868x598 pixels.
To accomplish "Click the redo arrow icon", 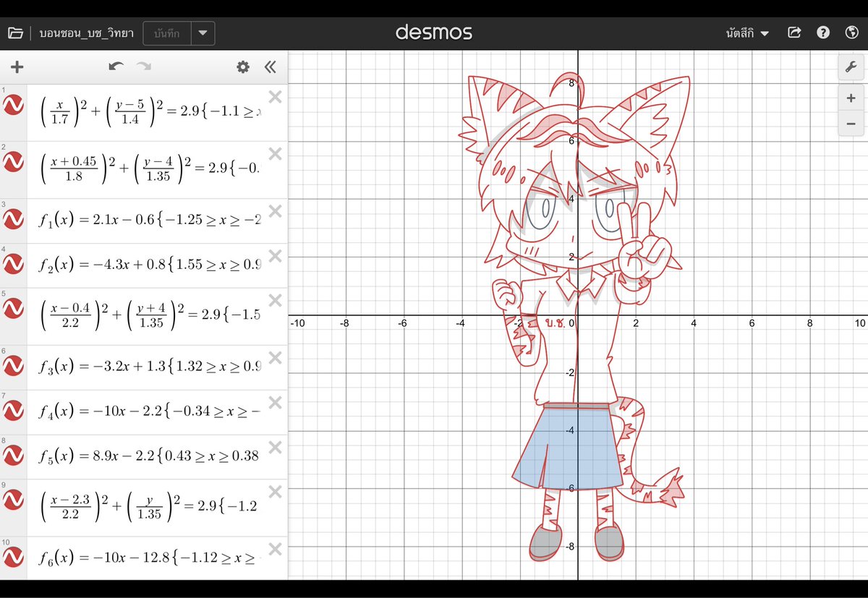I will point(143,66).
